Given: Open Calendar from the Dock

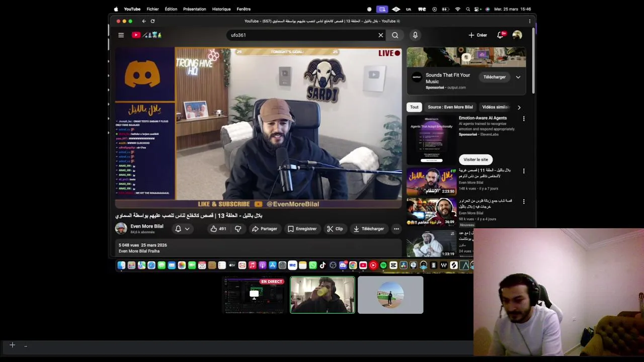Looking at the screenshot, I should tap(202, 265).
